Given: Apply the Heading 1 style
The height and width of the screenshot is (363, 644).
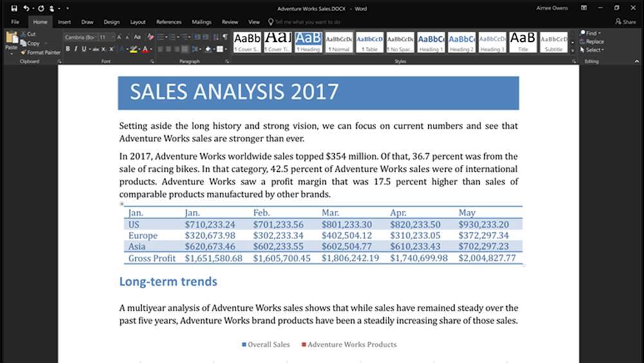Looking at the screenshot, I should [x=431, y=42].
